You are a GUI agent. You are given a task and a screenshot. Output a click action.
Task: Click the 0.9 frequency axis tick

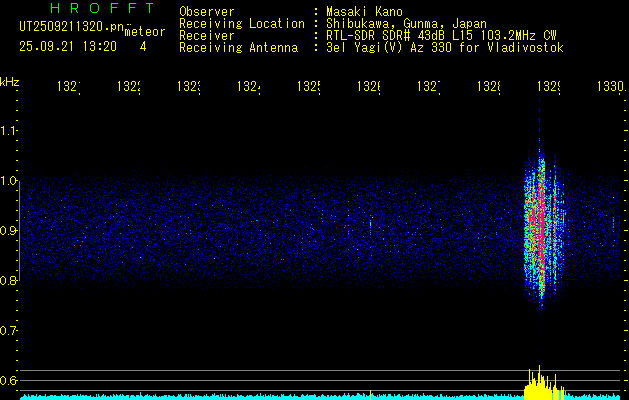(9, 230)
